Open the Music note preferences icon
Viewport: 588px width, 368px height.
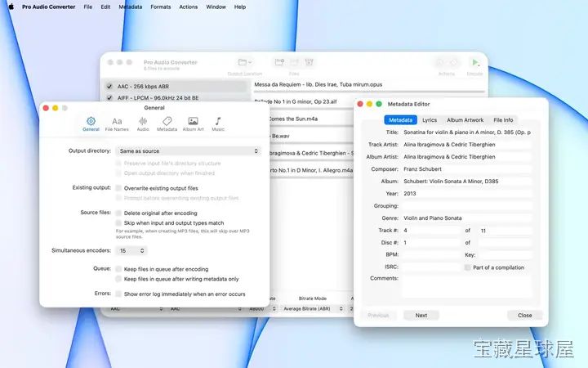click(x=218, y=121)
